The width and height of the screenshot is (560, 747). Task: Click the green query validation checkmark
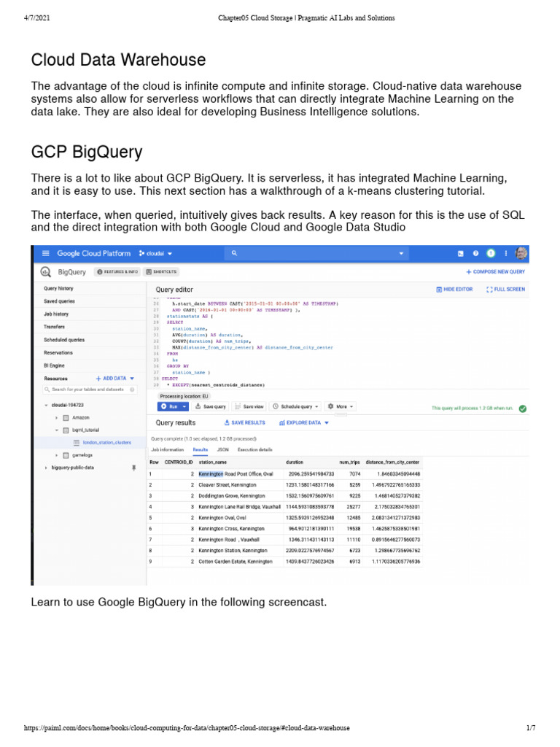click(x=522, y=409)
